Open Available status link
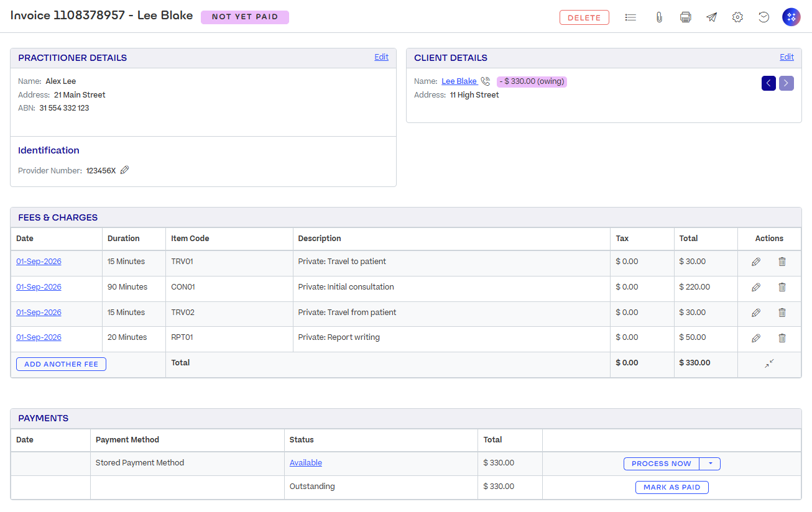The height and width of the screenshot is (512, 812). click(x=306, y=463)
